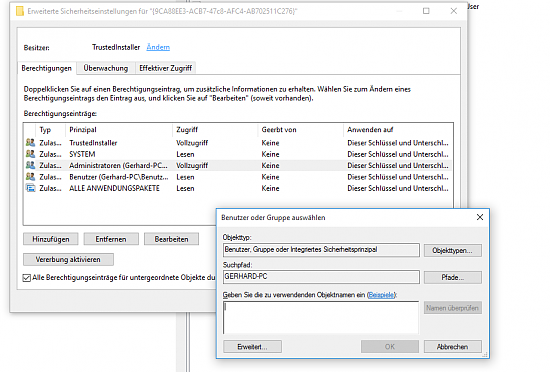Screen dimensions: 550x372
Task: Click the Entfernen button
Action: pos(111,239)
